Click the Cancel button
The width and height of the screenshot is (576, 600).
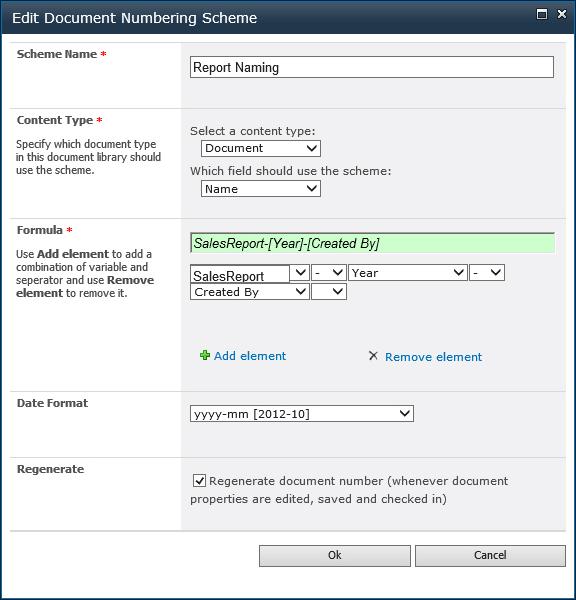coord(490,556)
